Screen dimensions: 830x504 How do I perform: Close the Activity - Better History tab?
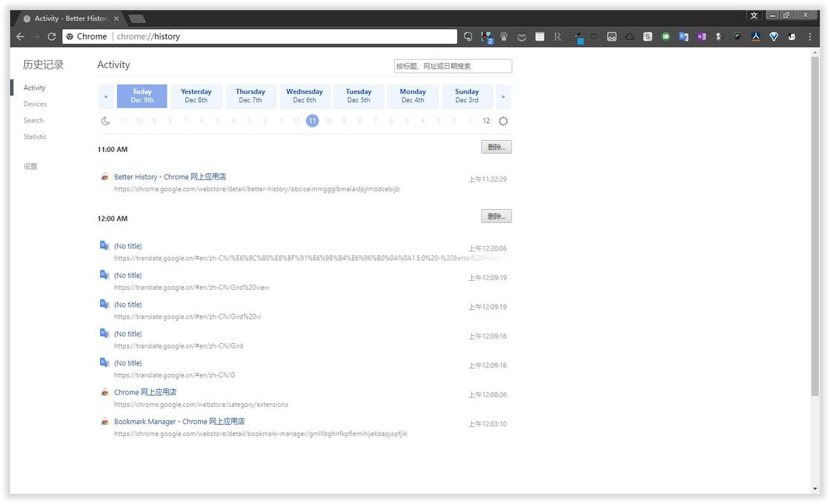(x=116, y=19)
